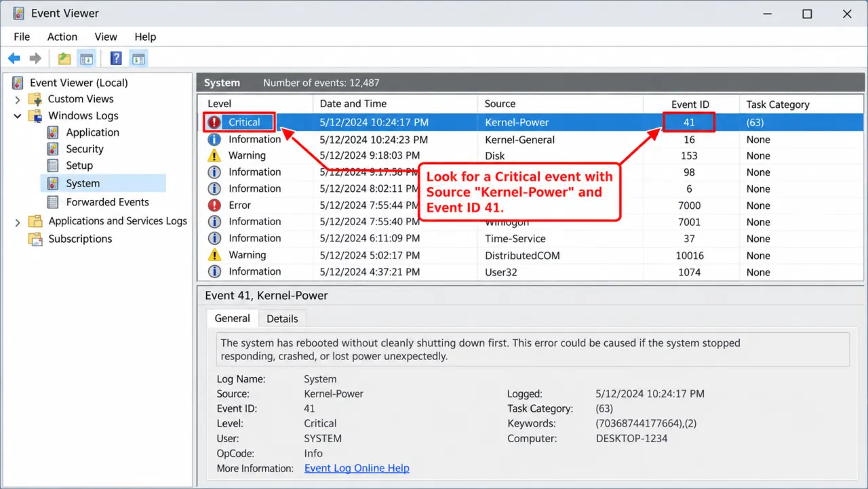This screenshot has width=868, height=489.
Task: Open the Event Log Online Help link
Action: click(x=357, y=468)
